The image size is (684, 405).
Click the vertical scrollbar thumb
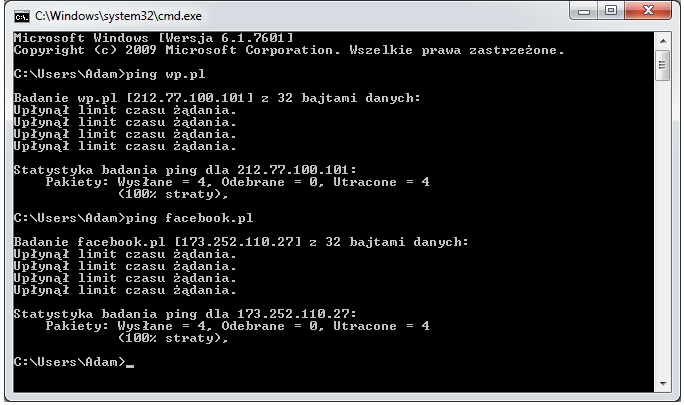tap(663, 65)
